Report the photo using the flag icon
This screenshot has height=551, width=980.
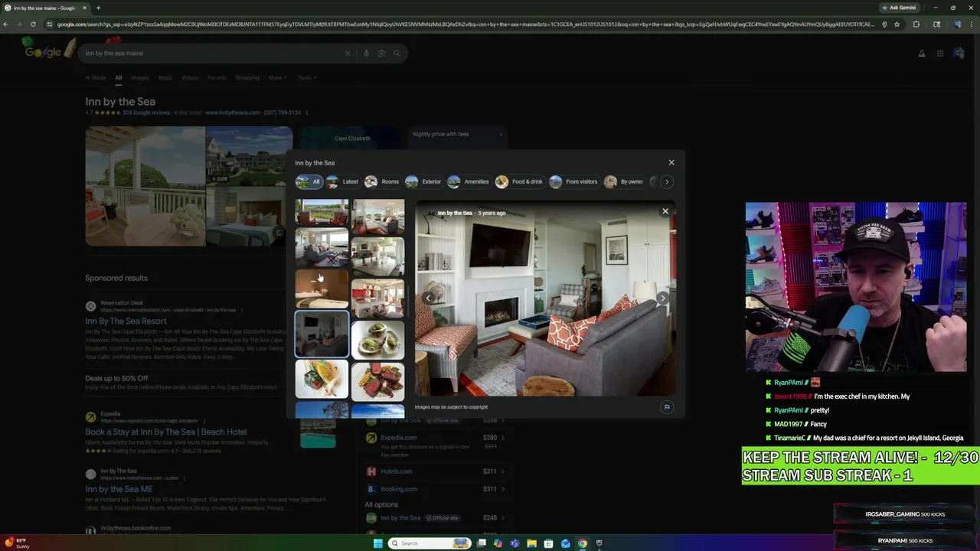pyautogui.click(x=667, y=407)
